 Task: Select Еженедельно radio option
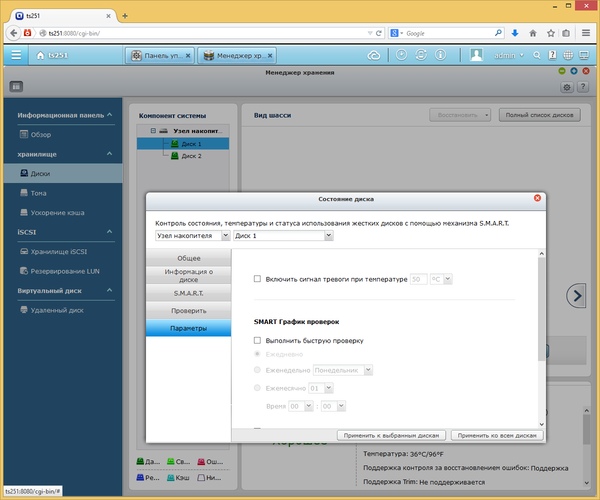(257, 370)
